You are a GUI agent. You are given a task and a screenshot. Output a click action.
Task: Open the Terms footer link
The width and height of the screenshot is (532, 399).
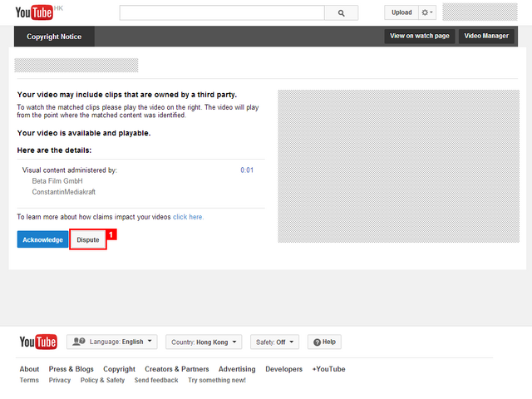(x=29, y=380)
